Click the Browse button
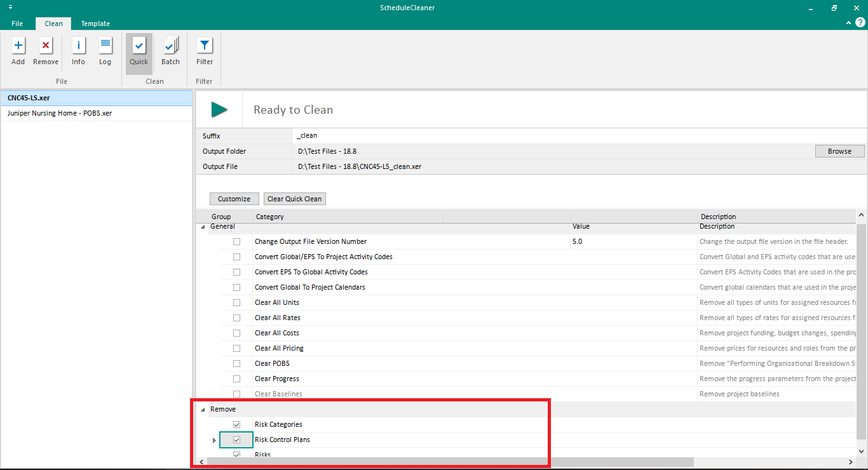Image resolution: width=868 pixels, height=470 pixels. tap(839, 151)
